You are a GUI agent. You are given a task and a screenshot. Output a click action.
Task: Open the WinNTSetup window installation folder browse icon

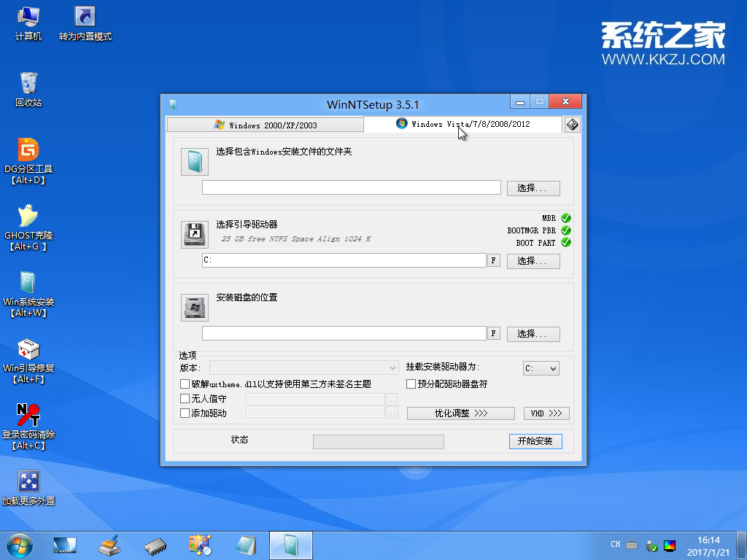point(194,161)
